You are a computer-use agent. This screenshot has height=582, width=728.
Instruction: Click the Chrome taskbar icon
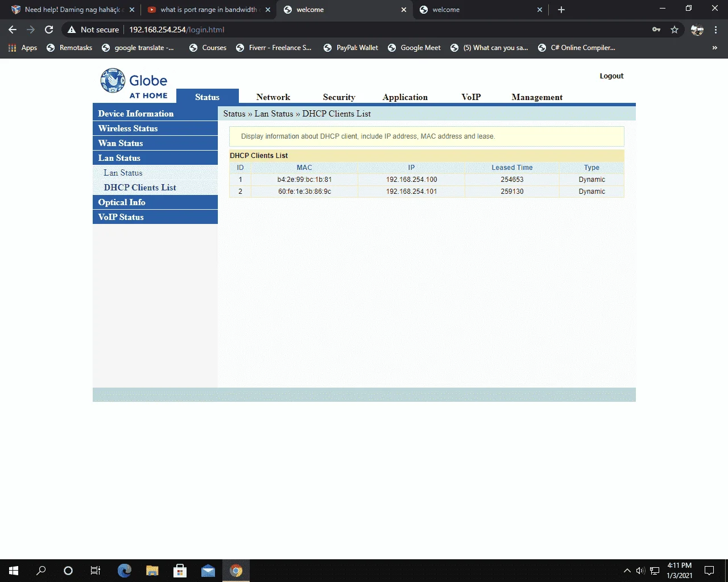tap(236, 571)
